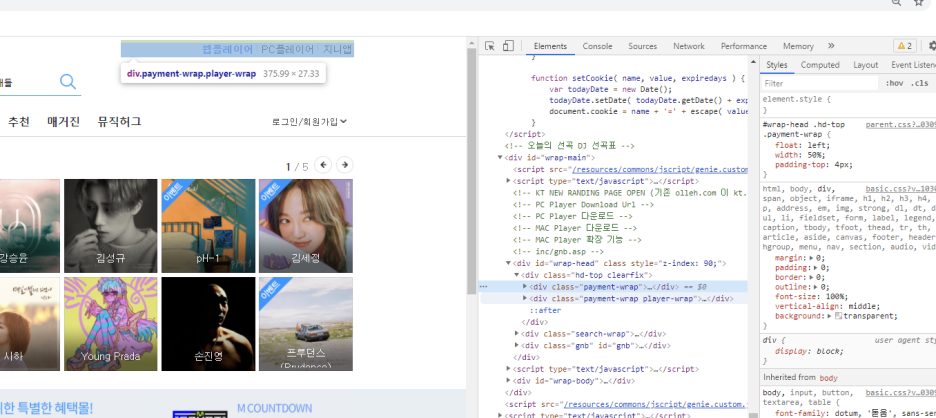Expand the margin shorthand property triangle
Viewport: 936px width, 418px height.
coord(812,258)
